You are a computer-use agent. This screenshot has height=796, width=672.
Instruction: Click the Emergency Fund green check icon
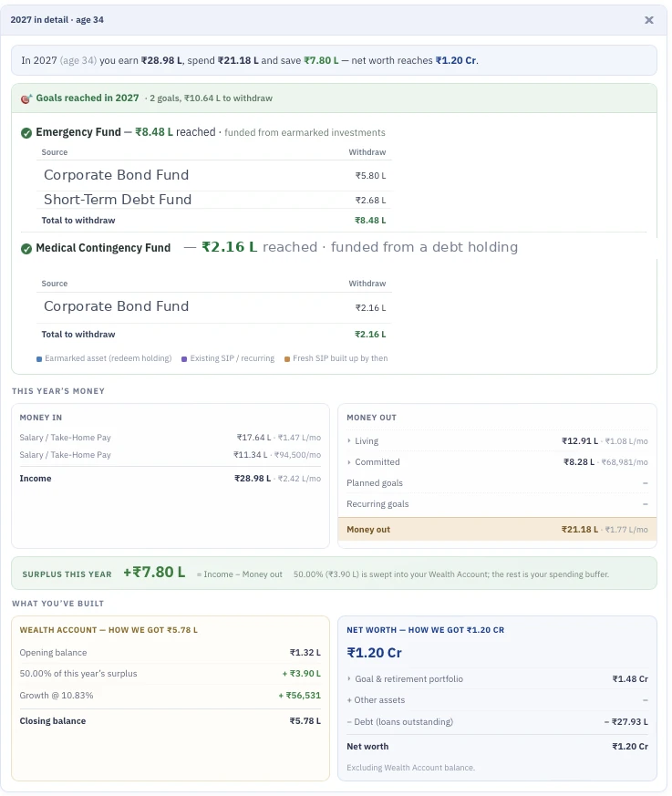26,133
